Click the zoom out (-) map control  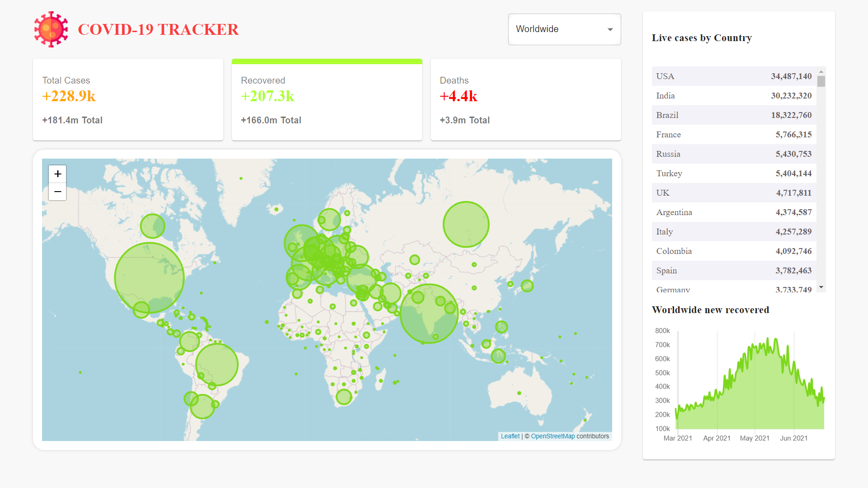[58, 191]
